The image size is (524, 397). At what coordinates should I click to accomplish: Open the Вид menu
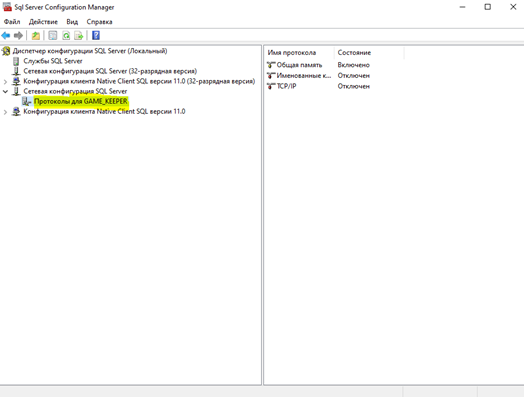72,22
